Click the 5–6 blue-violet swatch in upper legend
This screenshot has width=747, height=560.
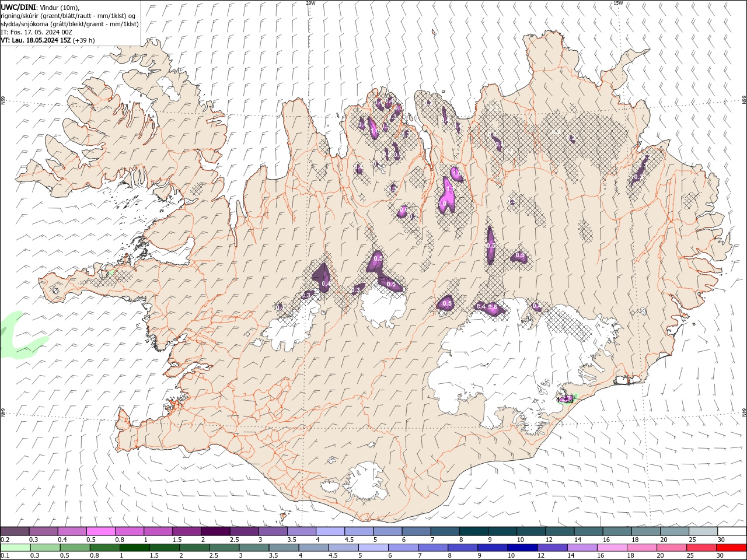[x=387, y=531]
